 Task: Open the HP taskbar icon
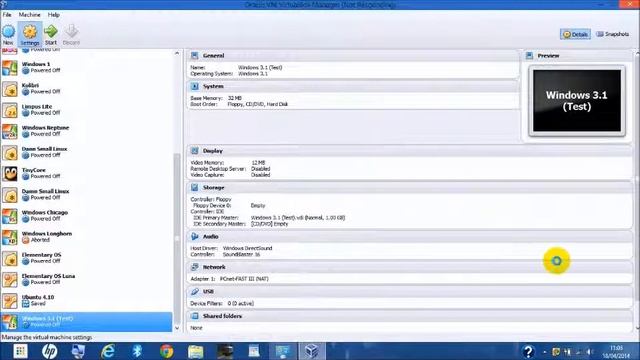coord(49,351)
